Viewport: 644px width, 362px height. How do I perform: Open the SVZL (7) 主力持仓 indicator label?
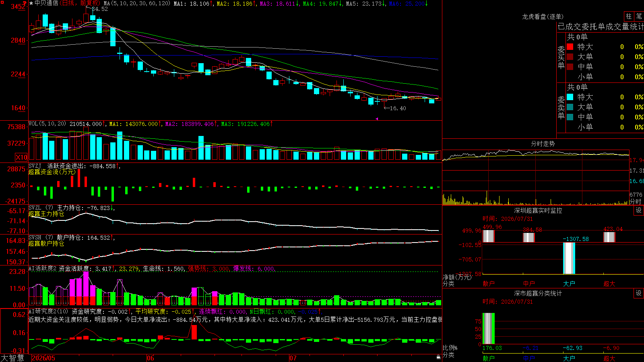pyautogui.click(x=72, y=208)
